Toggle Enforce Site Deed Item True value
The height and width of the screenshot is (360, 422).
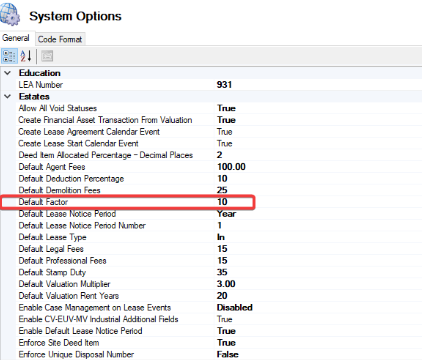(226, 343)
